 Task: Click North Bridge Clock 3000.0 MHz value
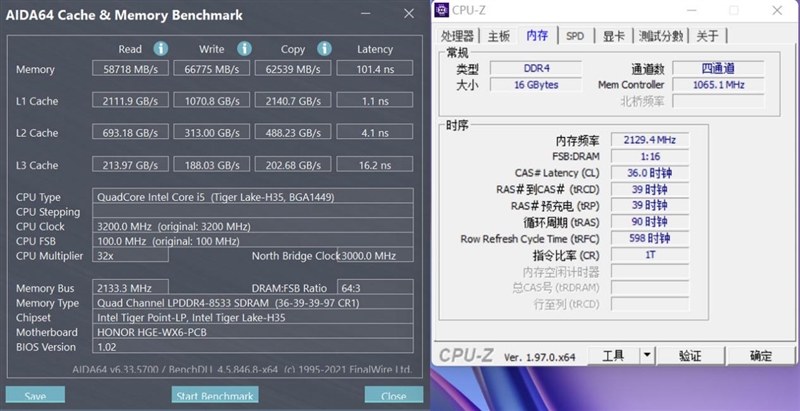376,255
